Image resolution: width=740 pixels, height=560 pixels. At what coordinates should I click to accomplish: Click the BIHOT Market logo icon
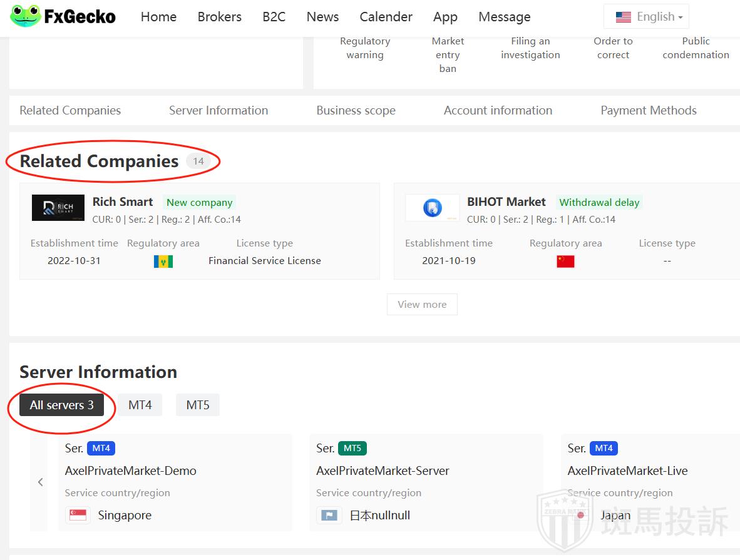tap(432, 208)
